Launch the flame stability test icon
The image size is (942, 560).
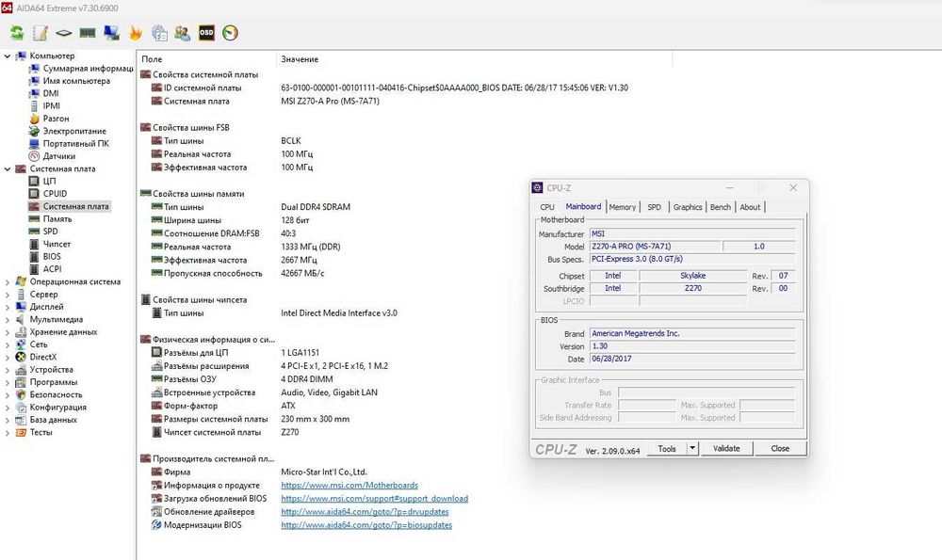coord(135,33)
